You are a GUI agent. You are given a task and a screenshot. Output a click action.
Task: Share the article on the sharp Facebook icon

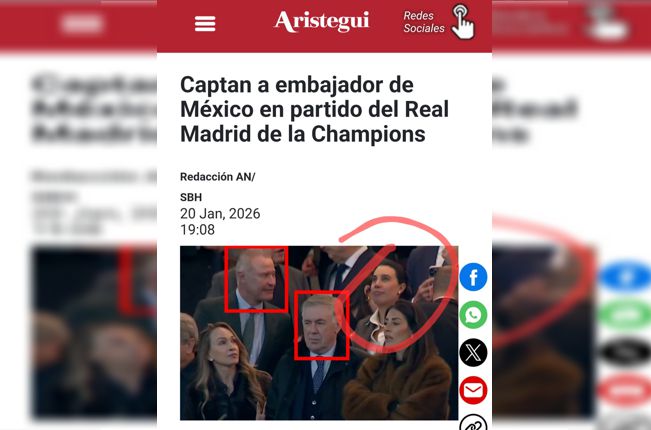point(473,277)
